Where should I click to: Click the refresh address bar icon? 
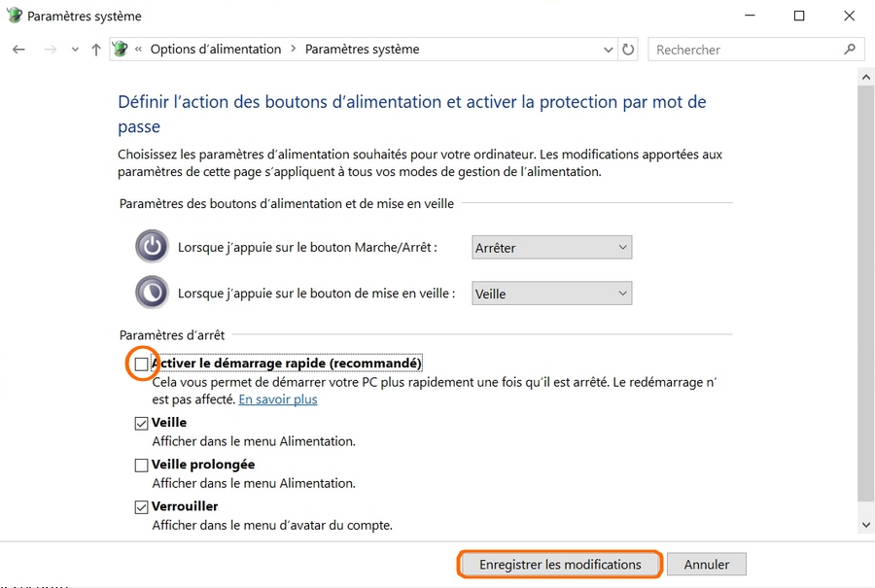tap(628, 50)
